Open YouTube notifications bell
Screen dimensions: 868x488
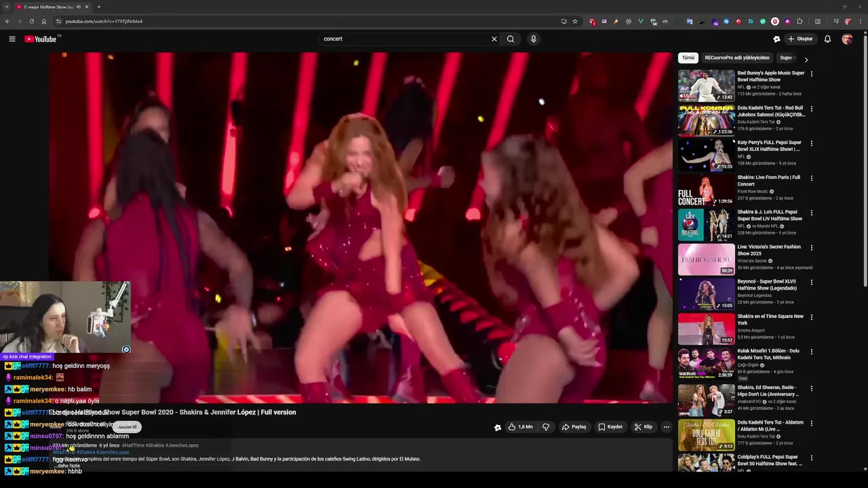827,39
